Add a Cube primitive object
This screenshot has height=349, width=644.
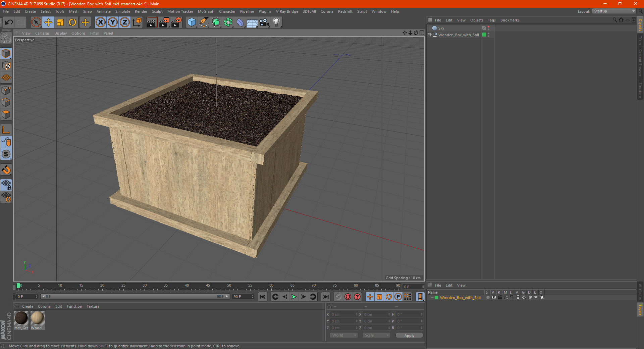pyautogui.click(x=192, y=22)
